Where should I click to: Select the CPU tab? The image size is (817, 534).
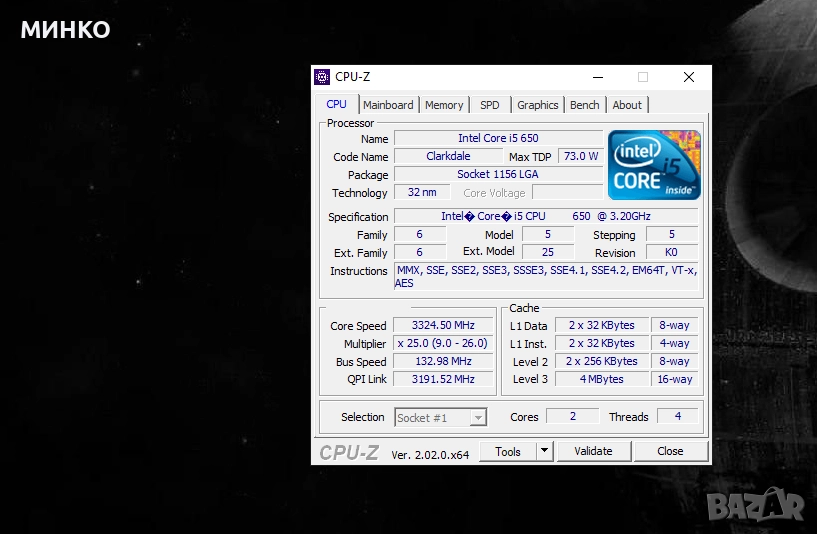[337, 104]
